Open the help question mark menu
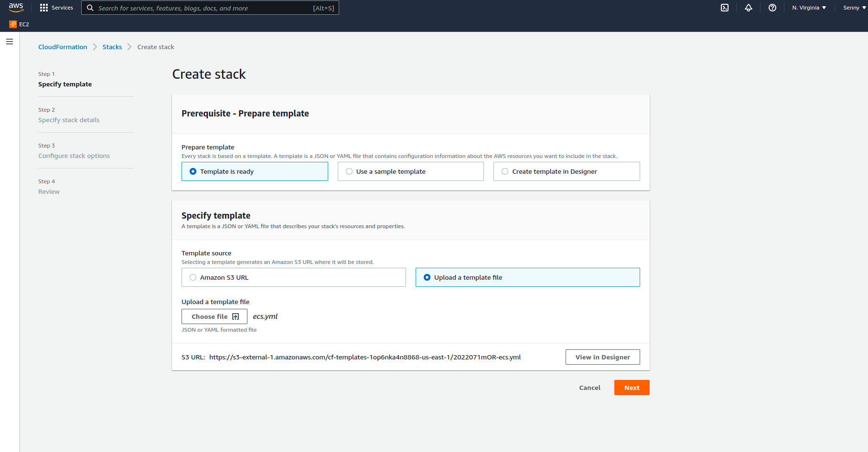The image size is (868, 452). (772, 8)
